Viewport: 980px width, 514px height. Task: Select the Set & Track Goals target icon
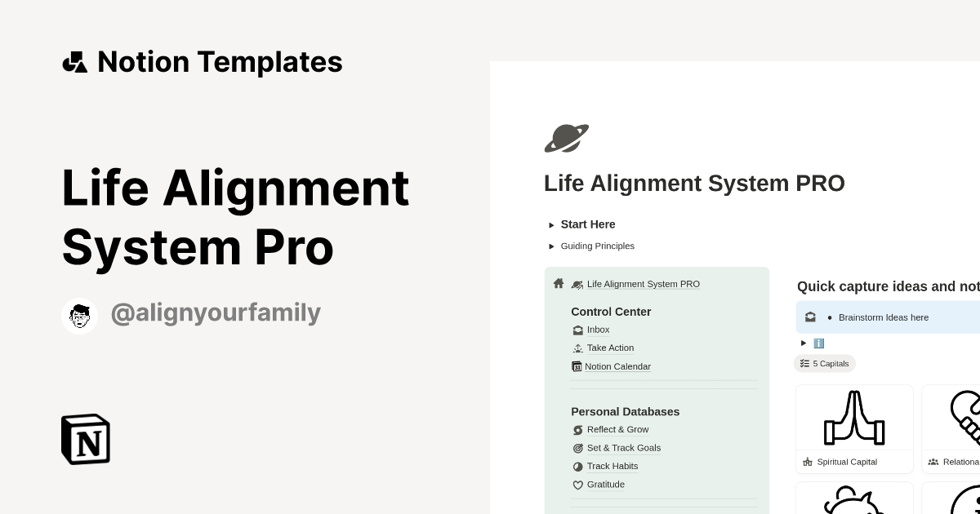click(577, 448)
